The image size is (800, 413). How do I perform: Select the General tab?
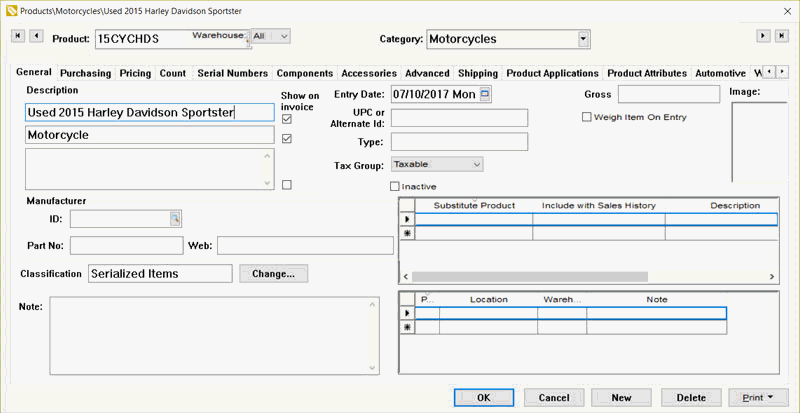coord(34,72)
